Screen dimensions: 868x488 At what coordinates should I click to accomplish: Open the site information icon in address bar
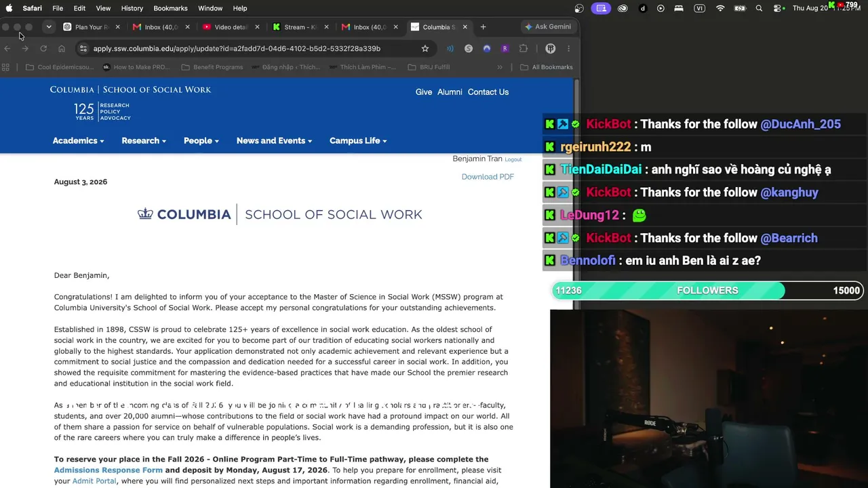83,49
